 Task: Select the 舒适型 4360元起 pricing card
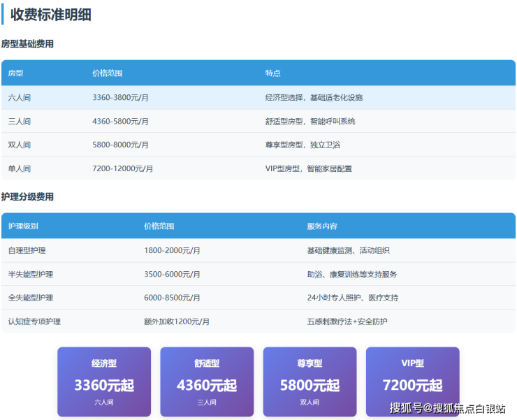coord(207,382)
